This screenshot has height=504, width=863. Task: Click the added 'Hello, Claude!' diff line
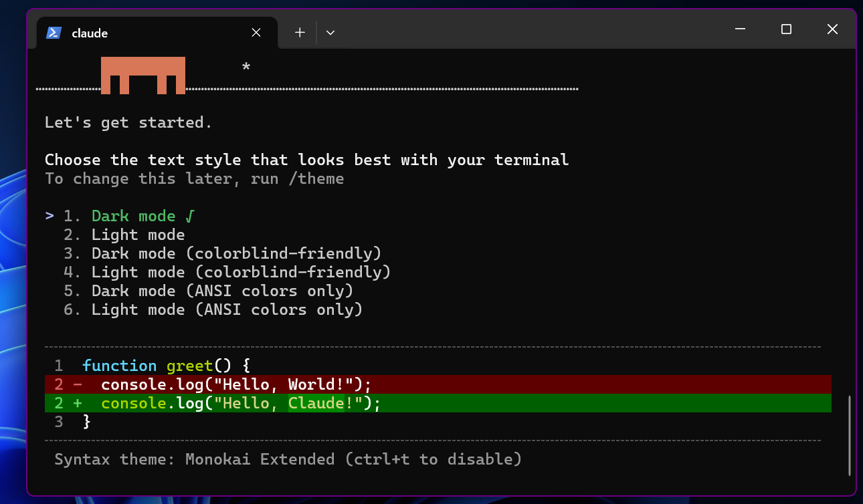(x=438, y=403)
